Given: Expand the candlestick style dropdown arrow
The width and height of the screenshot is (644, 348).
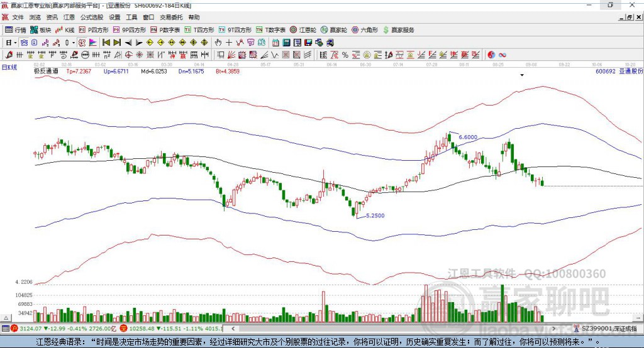Looking at the screenshot, I should (x=74, y=43).
